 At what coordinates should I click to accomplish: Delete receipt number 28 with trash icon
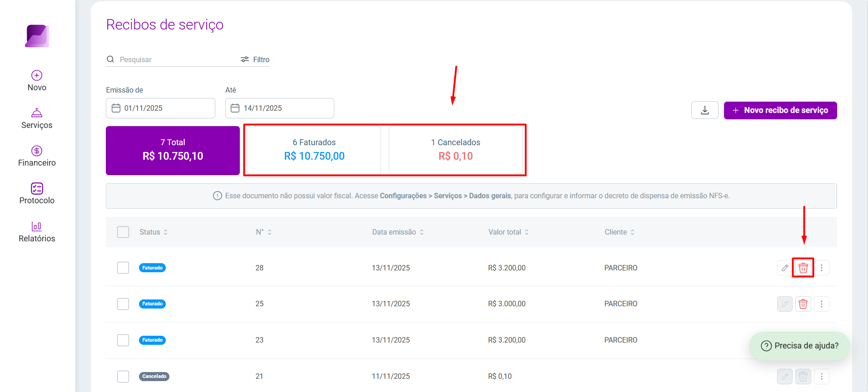click(x=803, y=268)
